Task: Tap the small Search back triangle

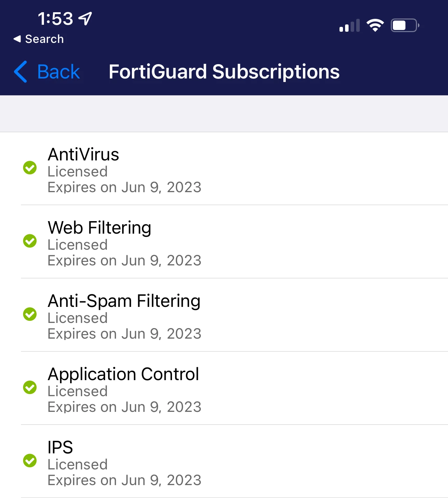Action: coord(17,39)
